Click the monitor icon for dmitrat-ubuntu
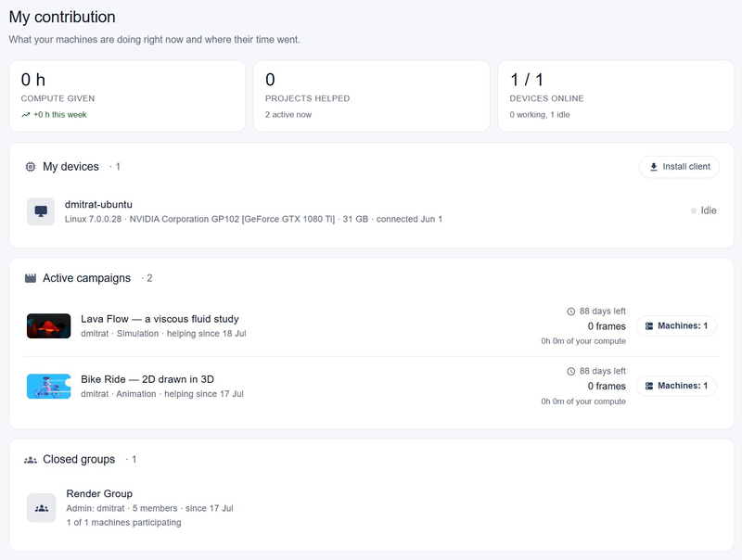 coord(41,211)
